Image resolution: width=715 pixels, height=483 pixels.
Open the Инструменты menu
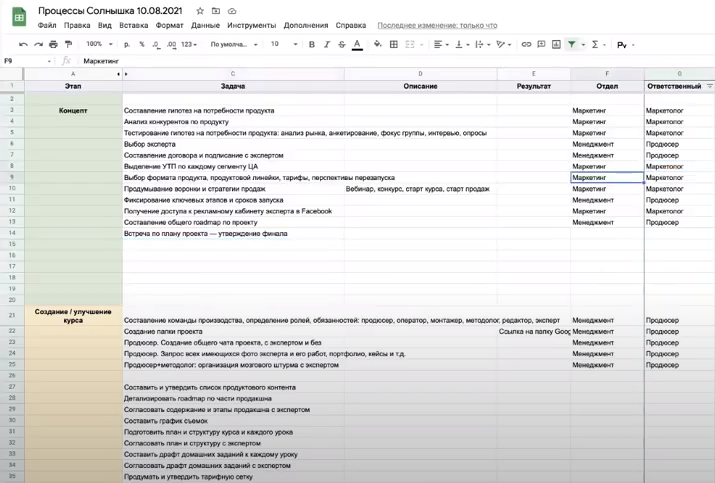point(252,25)
